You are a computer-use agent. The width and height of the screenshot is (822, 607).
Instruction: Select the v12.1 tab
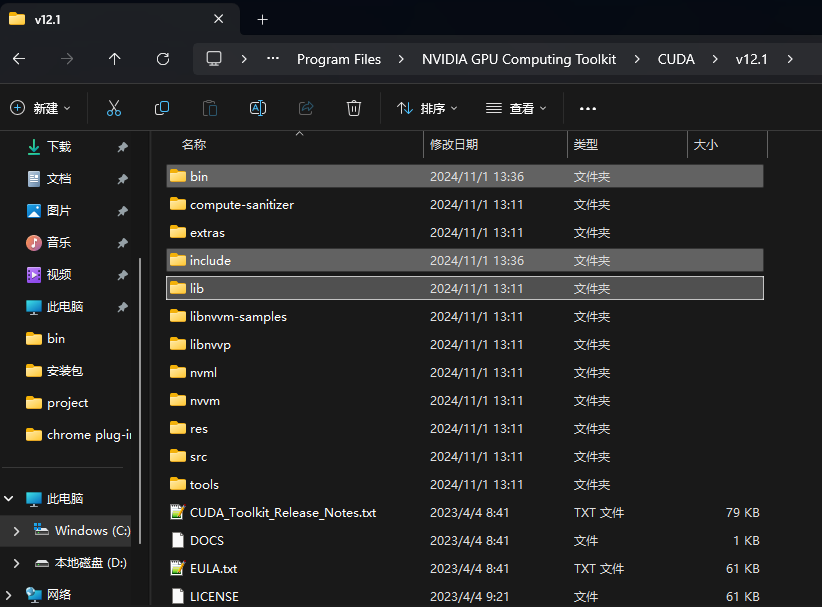coord(120,19)
